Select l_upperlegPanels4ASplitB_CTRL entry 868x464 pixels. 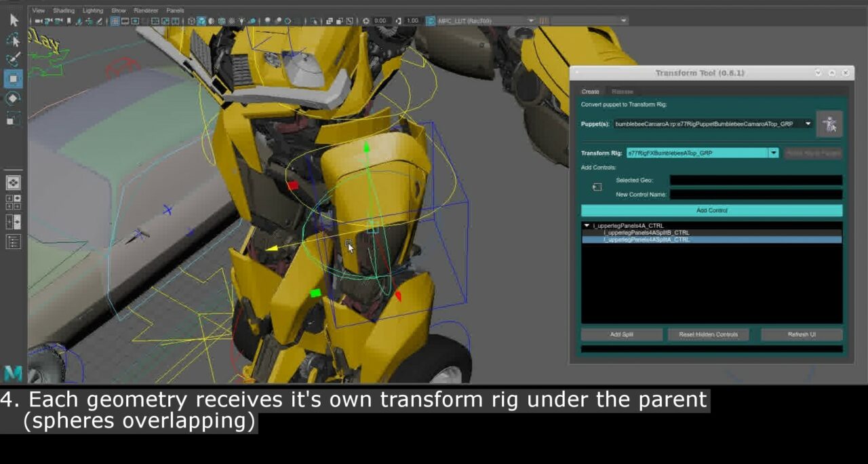click(646, 233)
